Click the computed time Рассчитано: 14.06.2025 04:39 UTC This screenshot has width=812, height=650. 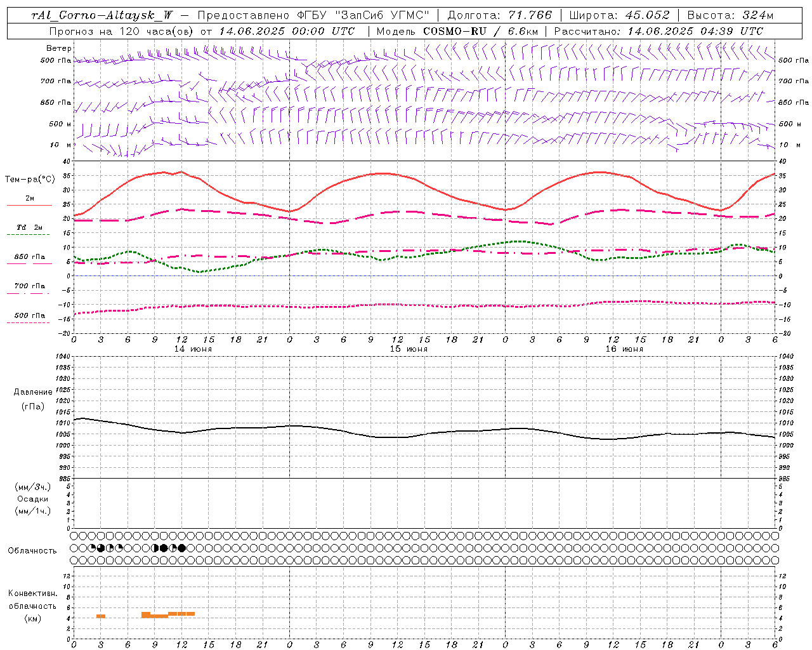pyautogui.click(x=658, y=31)
